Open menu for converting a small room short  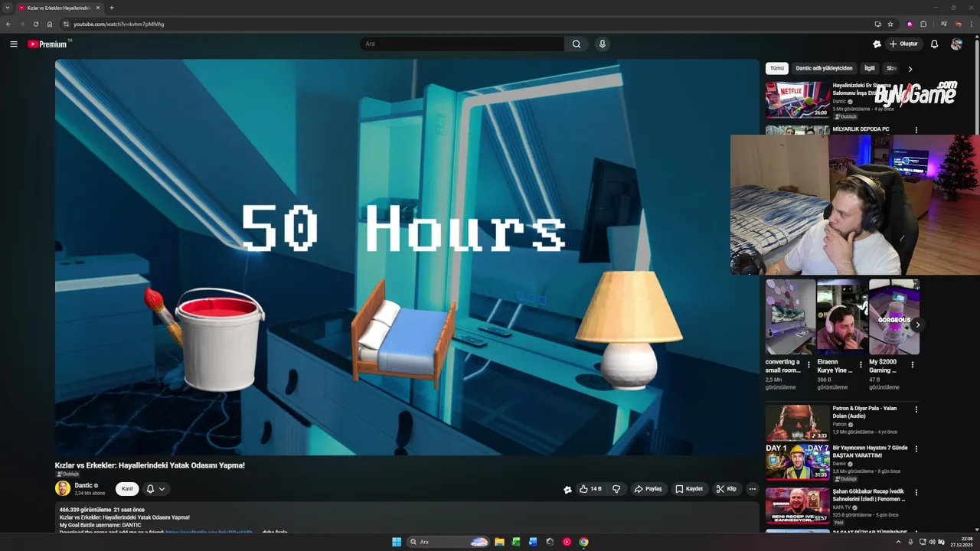click(808, 365)
